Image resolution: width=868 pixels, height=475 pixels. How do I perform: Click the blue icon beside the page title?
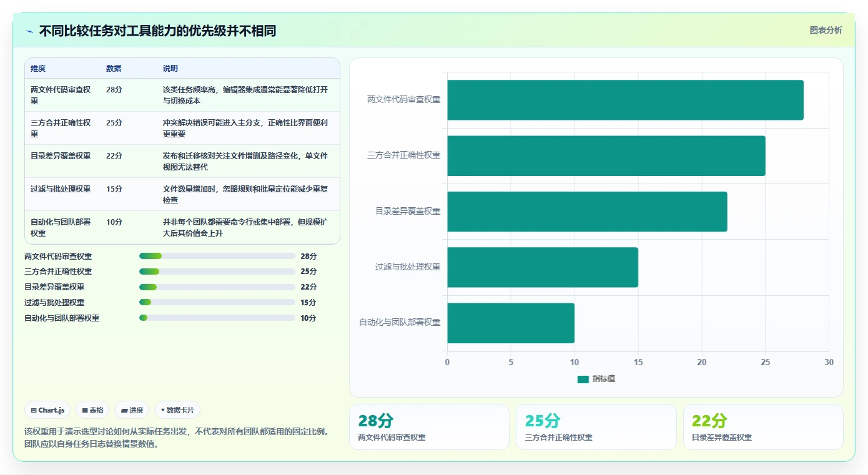click(29, 31)
